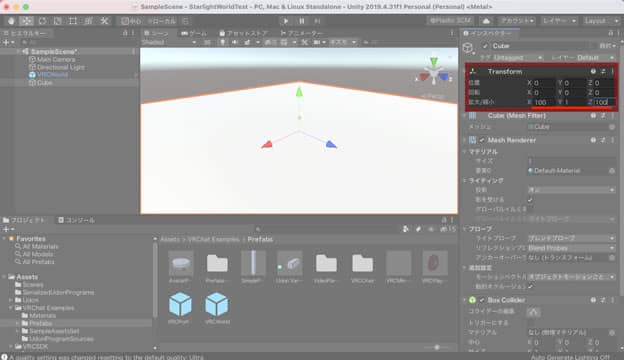This screenshot has width=624, height=360.
Task: Switch to the Console tab
Action: 76,220
